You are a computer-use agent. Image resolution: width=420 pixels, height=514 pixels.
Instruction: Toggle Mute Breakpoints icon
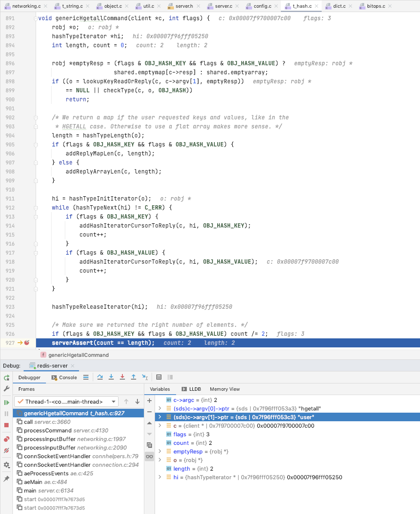[x=6, y=450]
